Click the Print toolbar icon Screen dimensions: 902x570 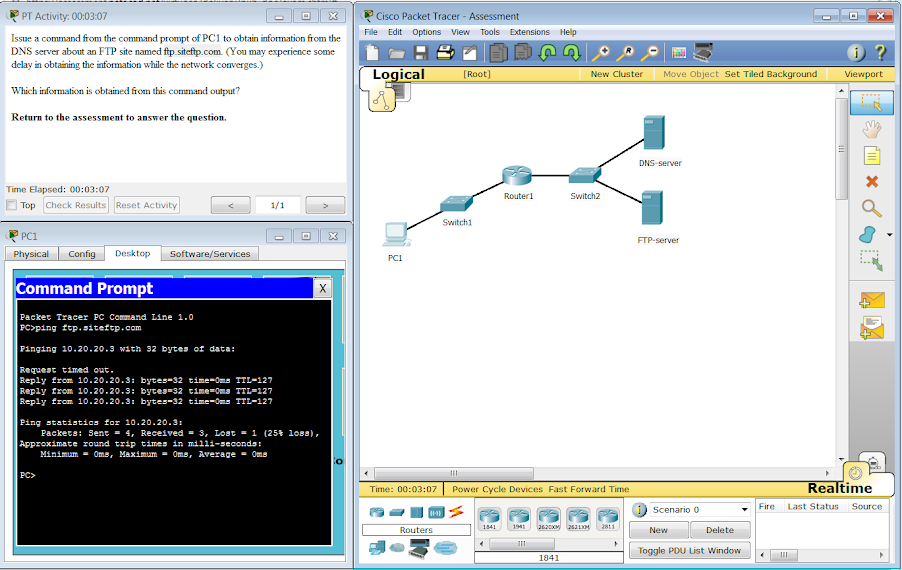point(445,53)
